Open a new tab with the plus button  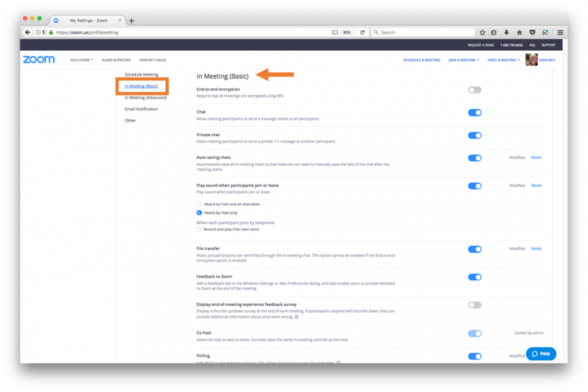pyautogui.click(x=132, y=21)
